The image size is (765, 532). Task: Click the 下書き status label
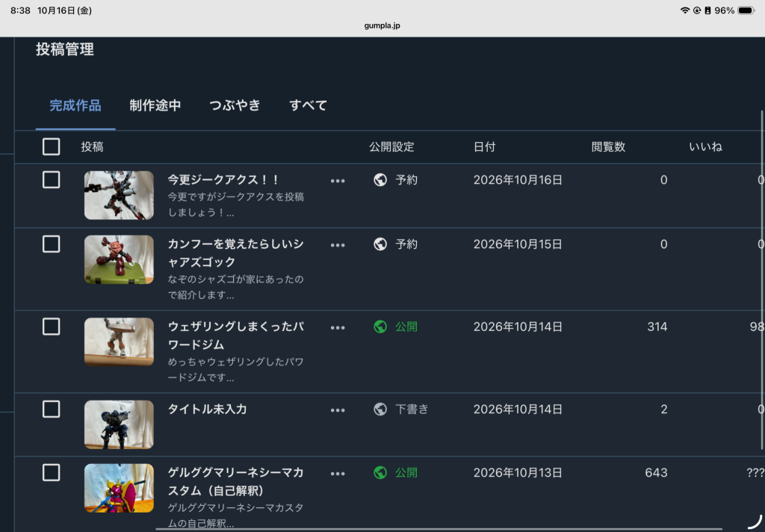[x=412, y=409]
